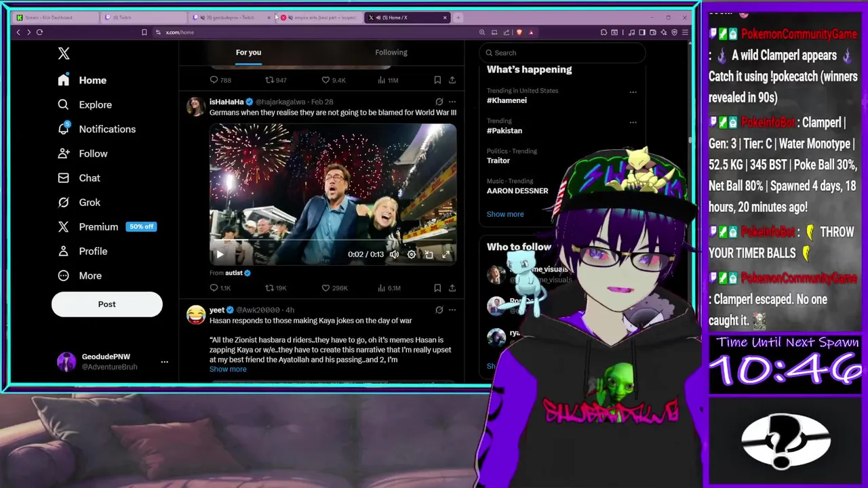
Task: Like the top post with 9.4K likes
Action: 334,80
